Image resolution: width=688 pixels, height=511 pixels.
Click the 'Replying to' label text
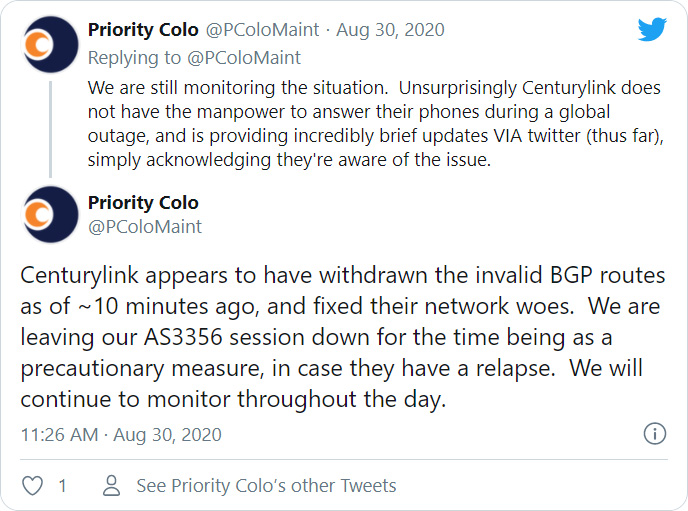pos(126,57)
